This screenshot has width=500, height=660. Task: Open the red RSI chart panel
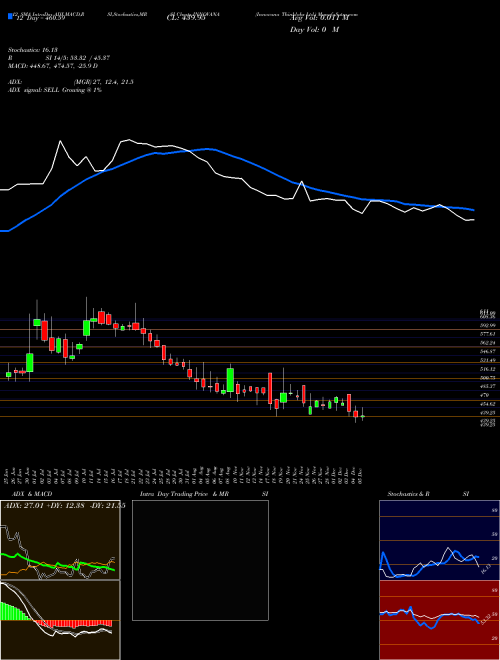[439, 620]
